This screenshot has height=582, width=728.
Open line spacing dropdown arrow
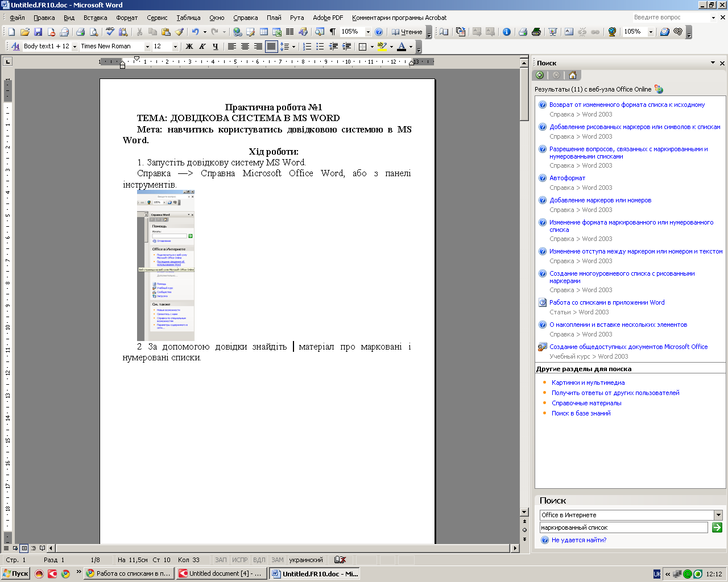[293, 47]
